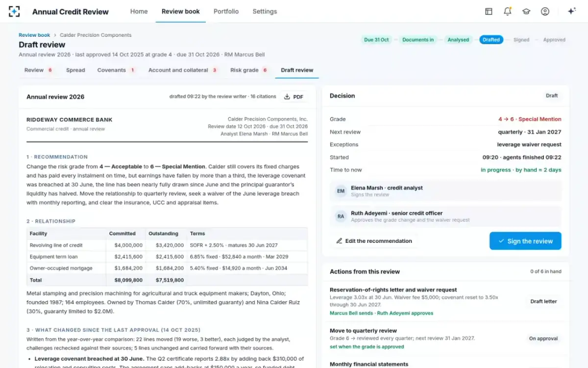This screenshot has width=588, height=368.
Task: Click the On approval button
Action: tap(543, 339)
